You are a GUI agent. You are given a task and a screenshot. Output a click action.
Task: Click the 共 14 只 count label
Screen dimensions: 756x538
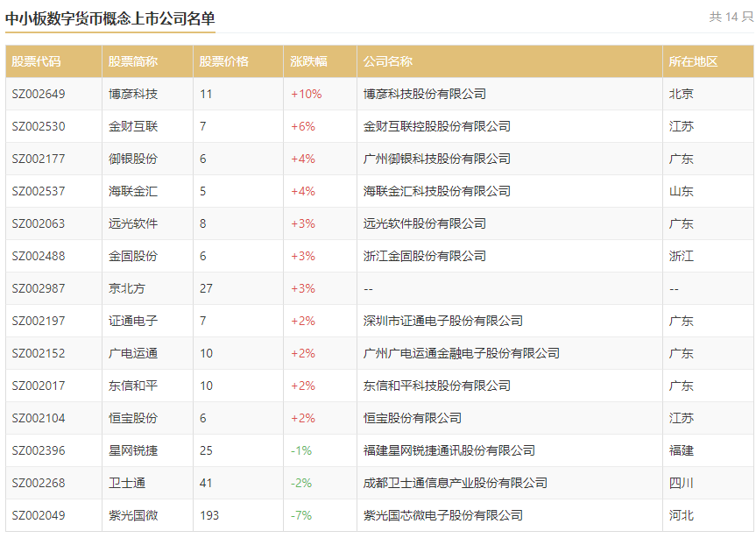731,17
